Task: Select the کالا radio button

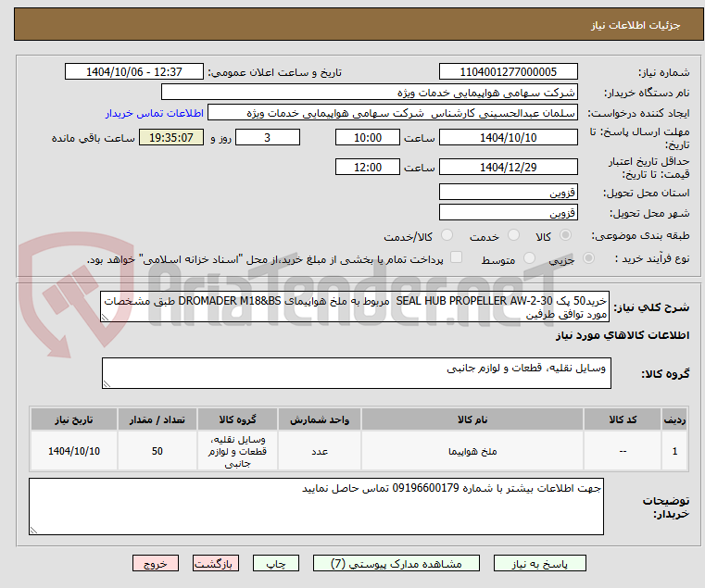Action: click(x=565, y=234)
